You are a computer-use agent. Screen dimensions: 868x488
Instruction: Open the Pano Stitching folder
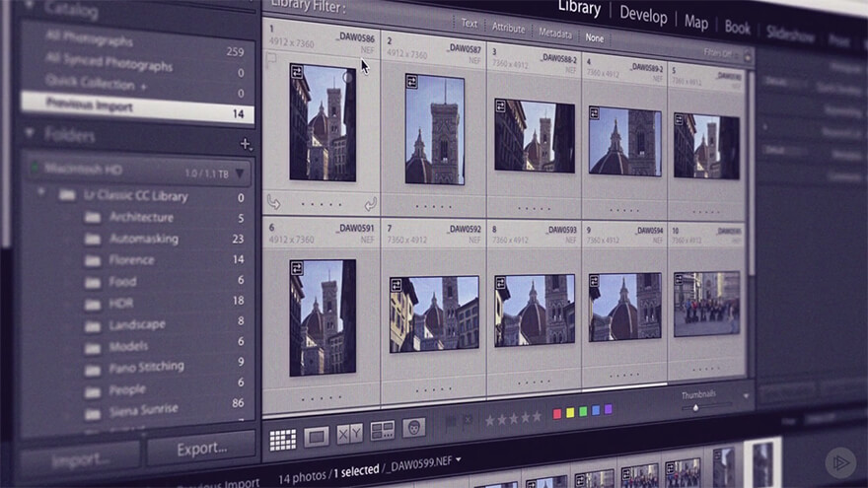pos(146,367)
